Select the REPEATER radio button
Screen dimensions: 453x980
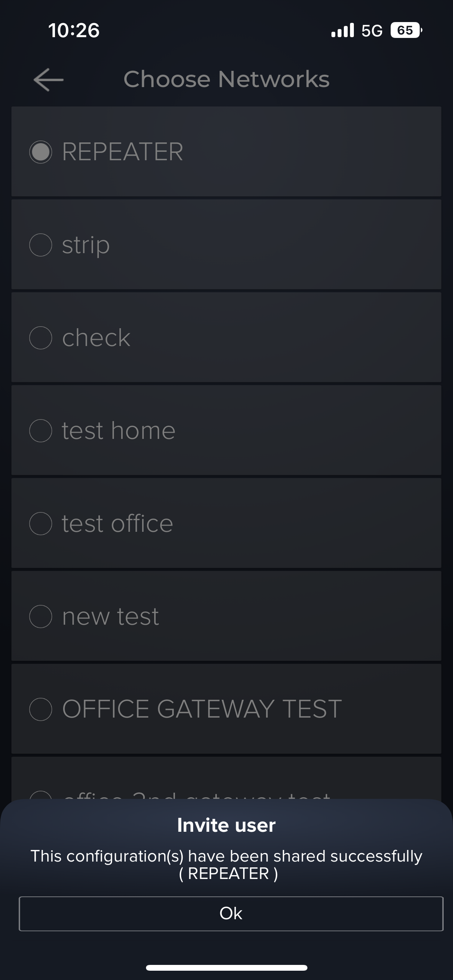coord(41,152)
